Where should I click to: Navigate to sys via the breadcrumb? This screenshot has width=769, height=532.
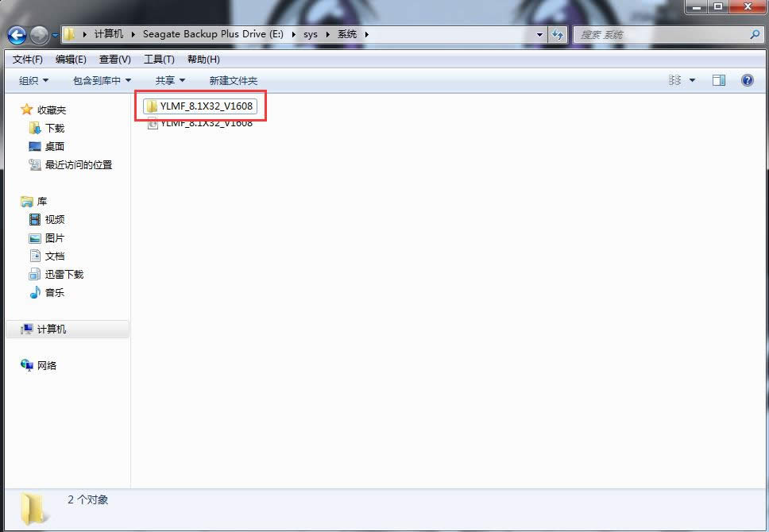click(x=311, y=34)
